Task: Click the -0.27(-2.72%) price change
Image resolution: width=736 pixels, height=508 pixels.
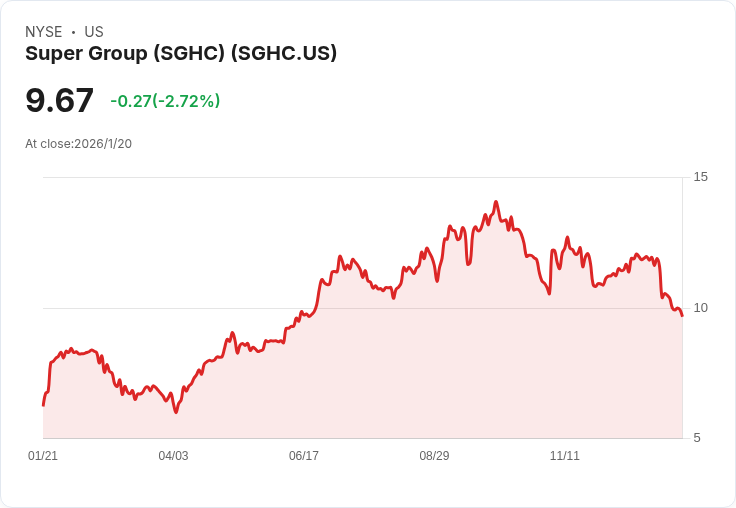Action: click(165, 101)
